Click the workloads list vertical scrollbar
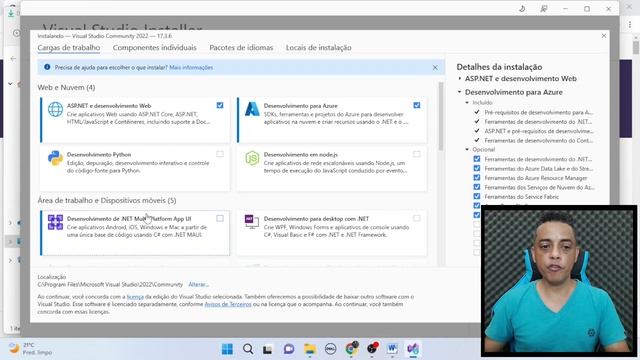 tap(441, 116)
